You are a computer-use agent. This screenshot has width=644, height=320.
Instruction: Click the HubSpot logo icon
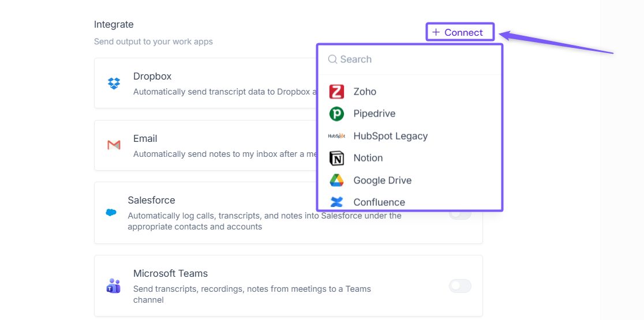pyautogui.click(x=336, y=136)
